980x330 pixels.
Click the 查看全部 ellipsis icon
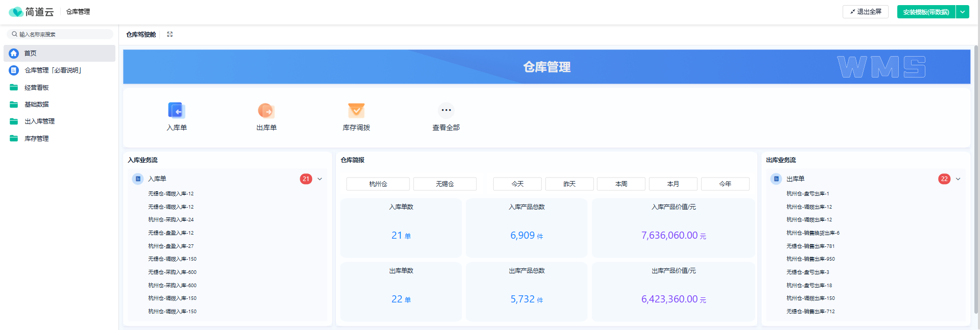pyautogui.click(x=446, y=110)
